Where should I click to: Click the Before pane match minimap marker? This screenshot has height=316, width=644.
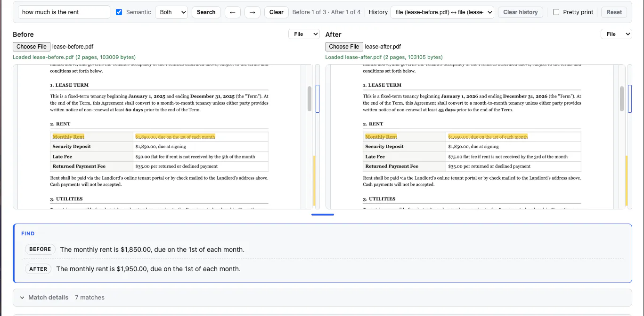314,181
